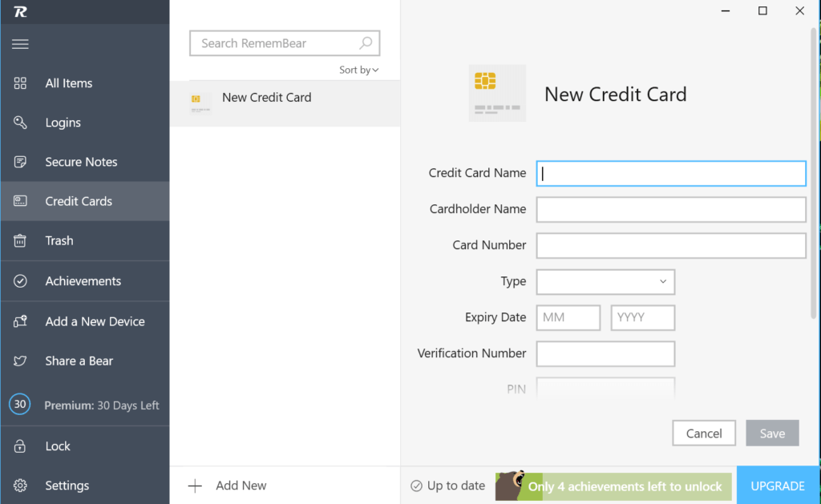Click into the Cardholder Name field

coord(671,209)
